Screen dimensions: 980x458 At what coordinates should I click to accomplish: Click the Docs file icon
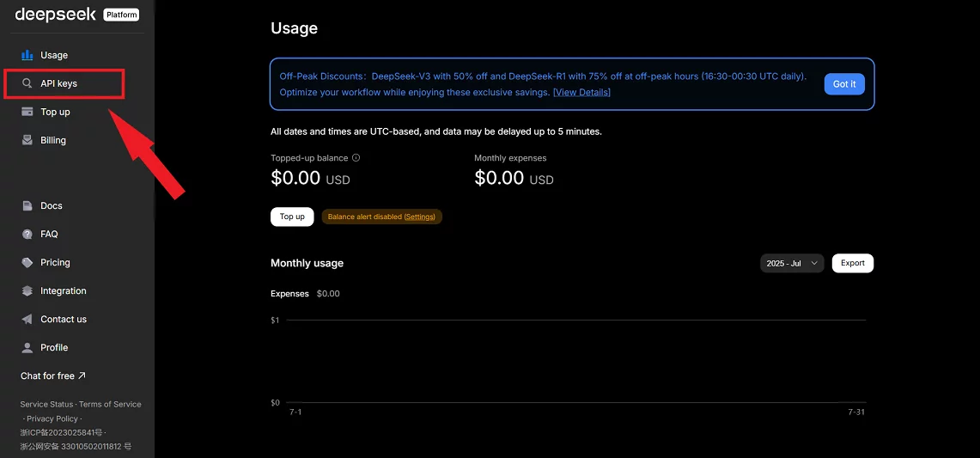click(27, 206)
